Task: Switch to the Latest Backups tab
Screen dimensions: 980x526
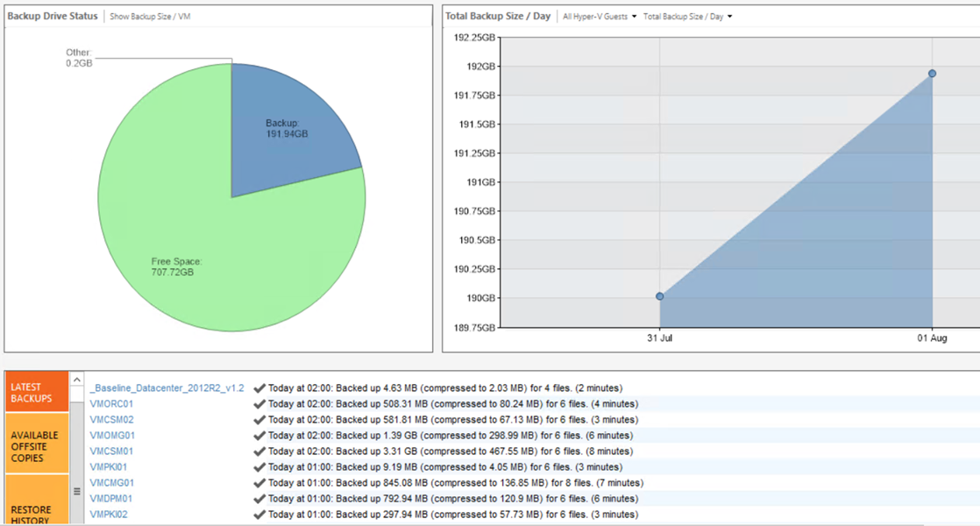Action: (37, 393)
